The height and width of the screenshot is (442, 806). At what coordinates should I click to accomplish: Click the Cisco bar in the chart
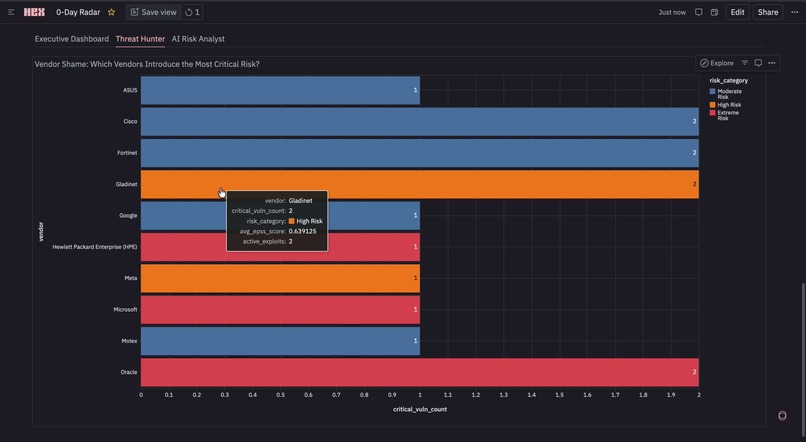click(x=419, y=121)
